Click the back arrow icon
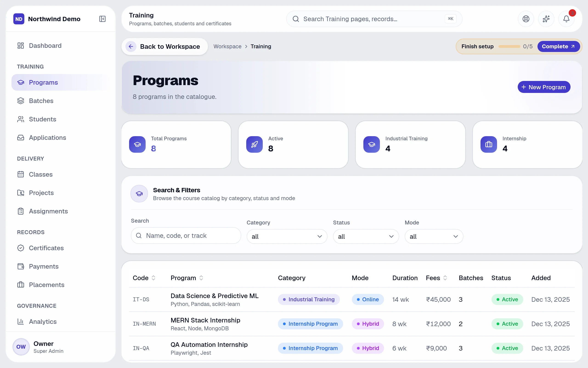 pos(131,46)
